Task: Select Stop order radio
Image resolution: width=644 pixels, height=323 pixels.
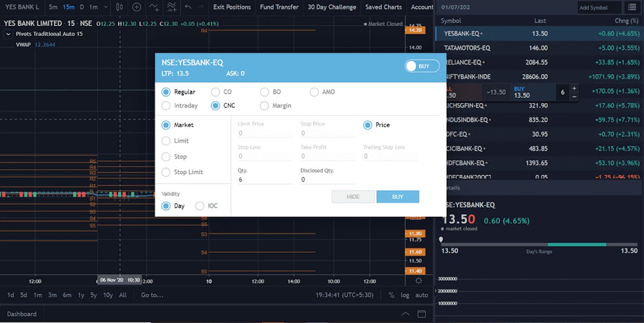Action: pos(166,157)
